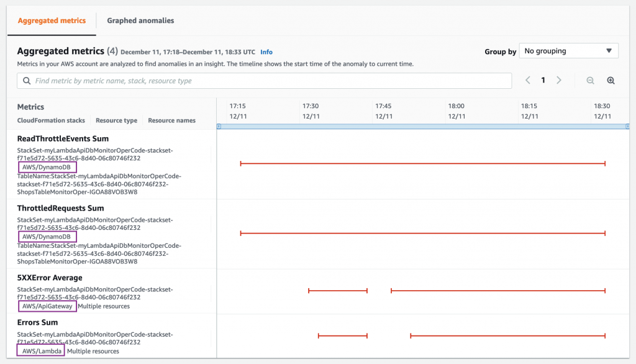Open the Info link next to the date range
The height and width of the screenshot is (364, 636).
click(x=266, y=52)
